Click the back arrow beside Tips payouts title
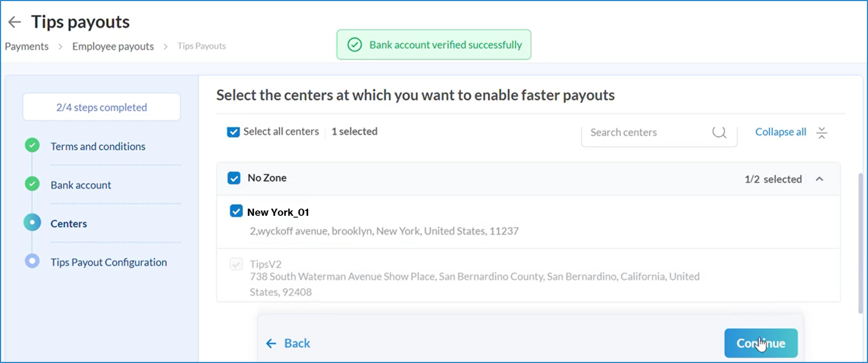 tap(15, 21)
